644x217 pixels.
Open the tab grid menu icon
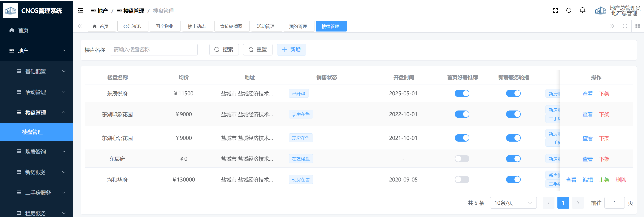tap(638, 26)
